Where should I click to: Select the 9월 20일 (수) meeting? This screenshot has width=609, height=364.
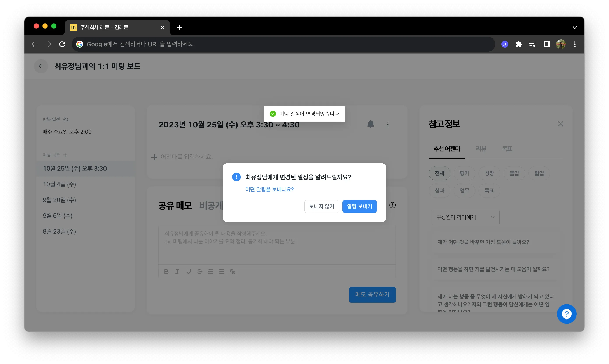86,200
